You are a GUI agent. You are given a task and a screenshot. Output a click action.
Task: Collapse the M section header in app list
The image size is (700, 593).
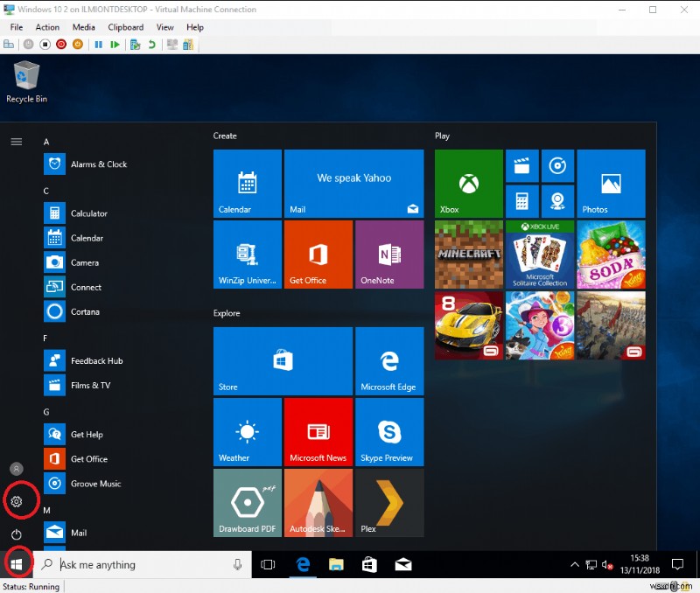point(45,508)
